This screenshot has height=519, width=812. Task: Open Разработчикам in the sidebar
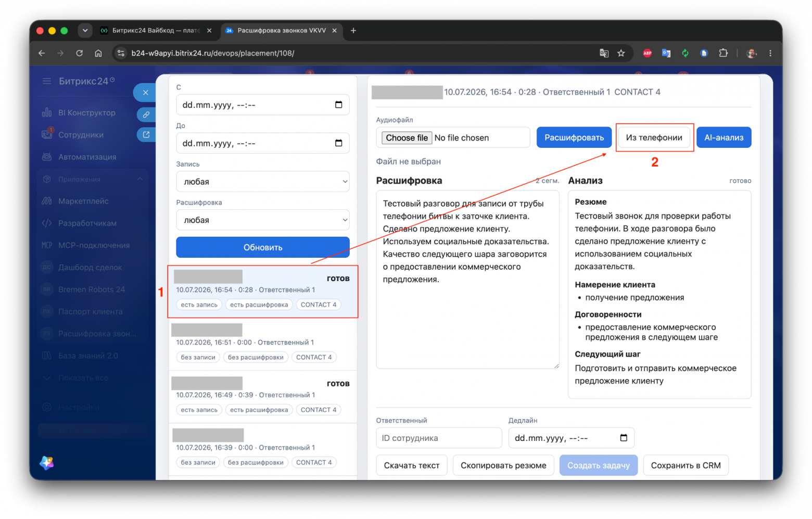[87, 223]
